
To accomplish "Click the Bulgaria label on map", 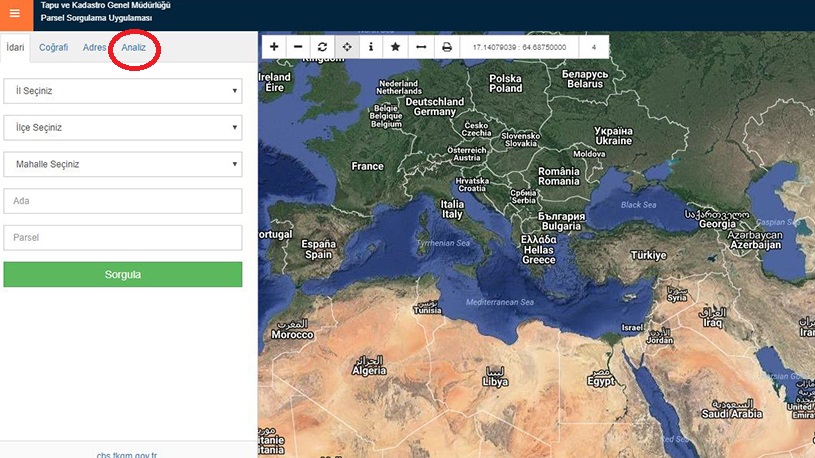I will click(x=561, y=221).
